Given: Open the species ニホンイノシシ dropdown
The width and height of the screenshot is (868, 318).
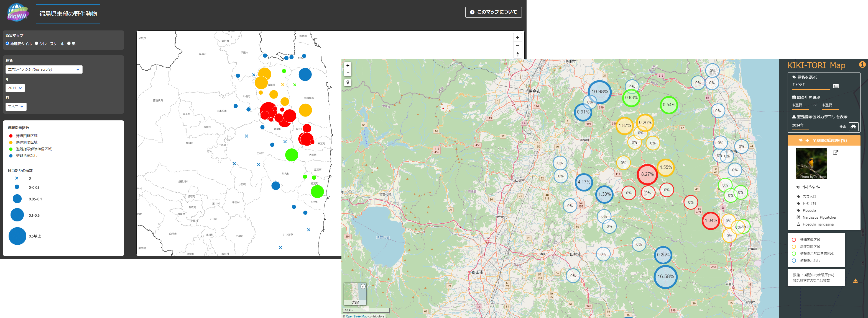Looking at the screenshot, I should coord(44,69).
